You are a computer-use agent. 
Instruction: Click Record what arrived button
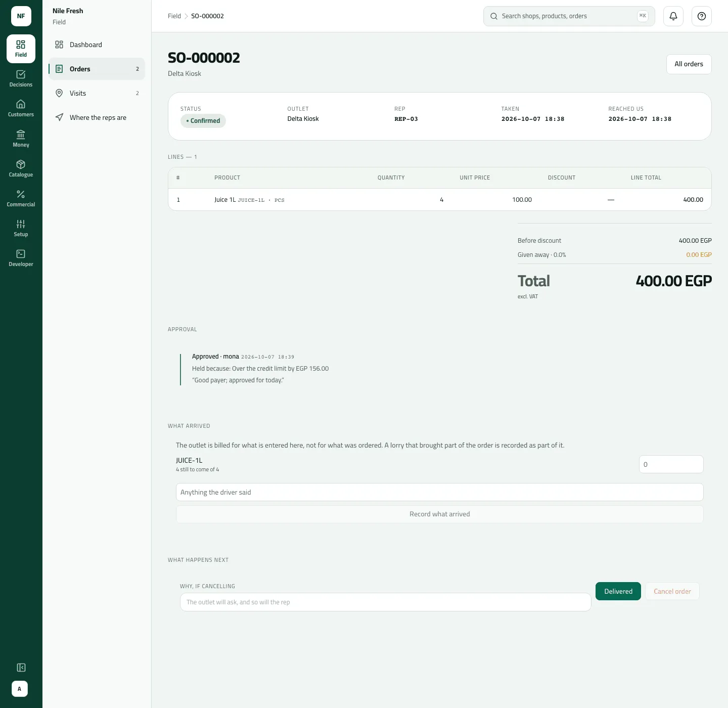[x=440, y=514]
